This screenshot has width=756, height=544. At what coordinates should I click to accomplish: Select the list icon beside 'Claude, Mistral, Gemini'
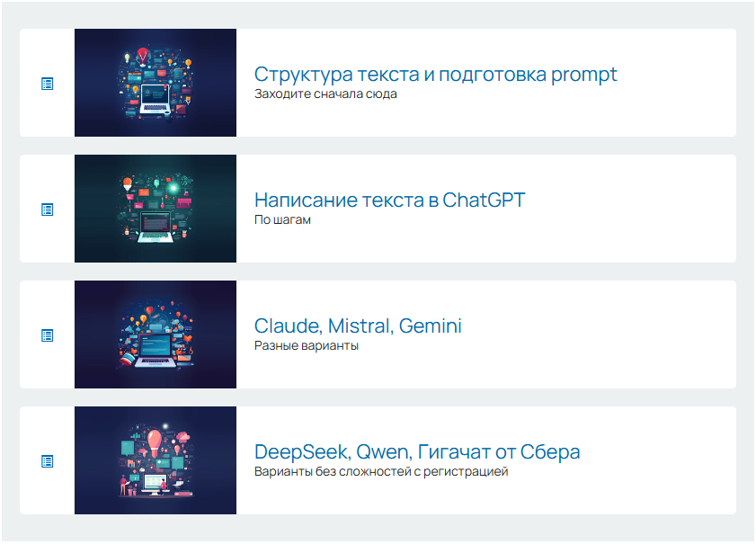(x=48, y=335)
